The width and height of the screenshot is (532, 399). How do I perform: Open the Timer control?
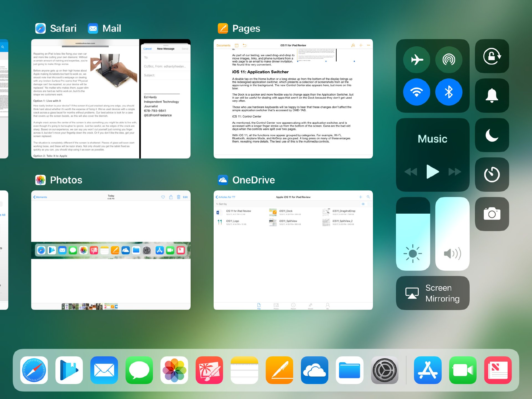tap(492, 174)
